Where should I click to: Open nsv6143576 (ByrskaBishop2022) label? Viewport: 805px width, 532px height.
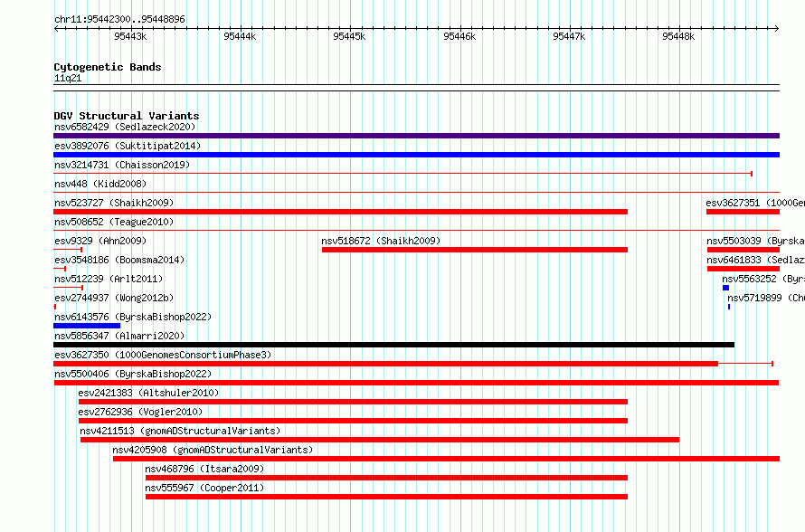(x=133, y=317)
